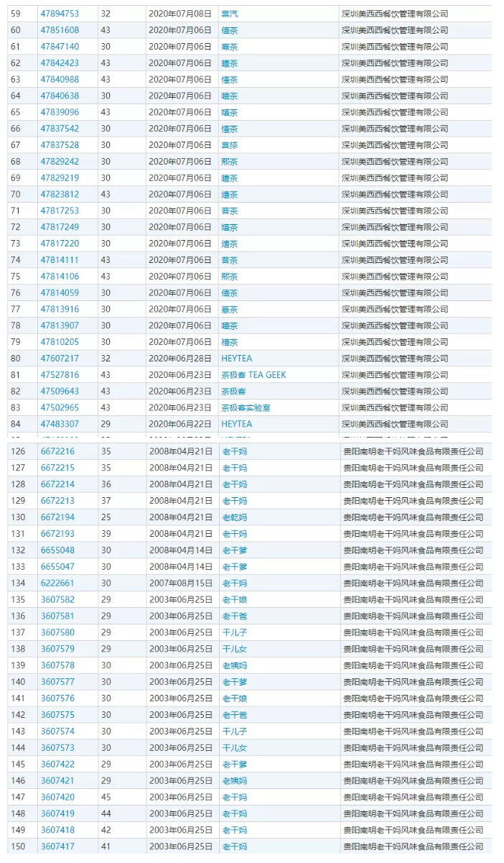The image size is (504, 863).
Task: View record for application 6655048
Action: pos(57,550)
